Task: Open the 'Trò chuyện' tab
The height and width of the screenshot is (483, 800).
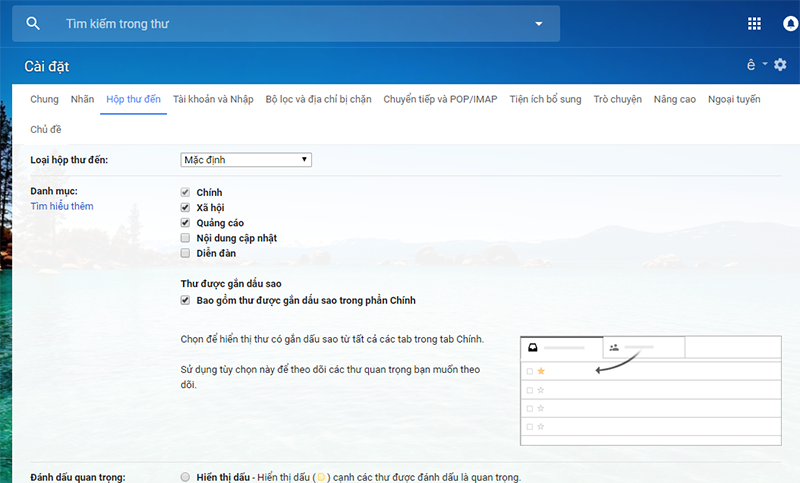Action: (617, 99)
